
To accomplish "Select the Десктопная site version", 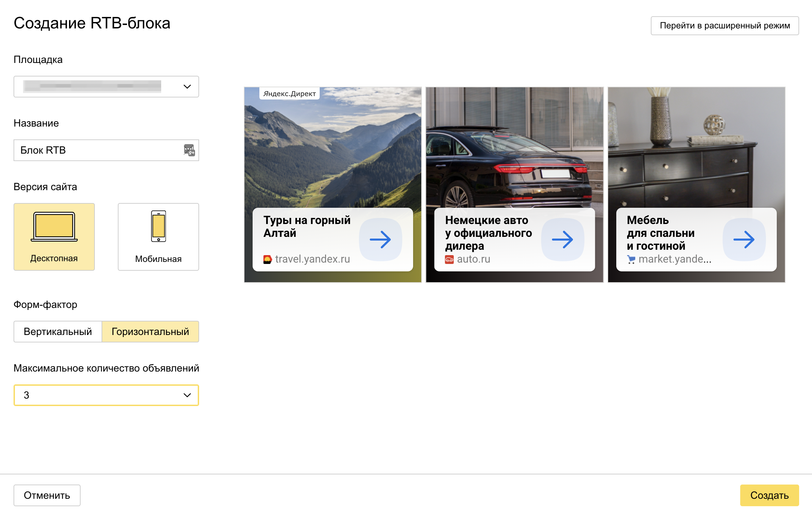I will tap(54, 237).
